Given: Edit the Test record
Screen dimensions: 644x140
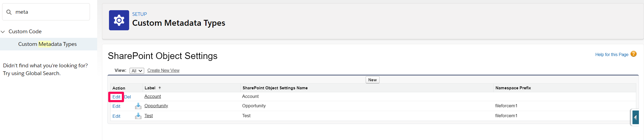Looking at the screenshot, I should (x=116, y=116).
